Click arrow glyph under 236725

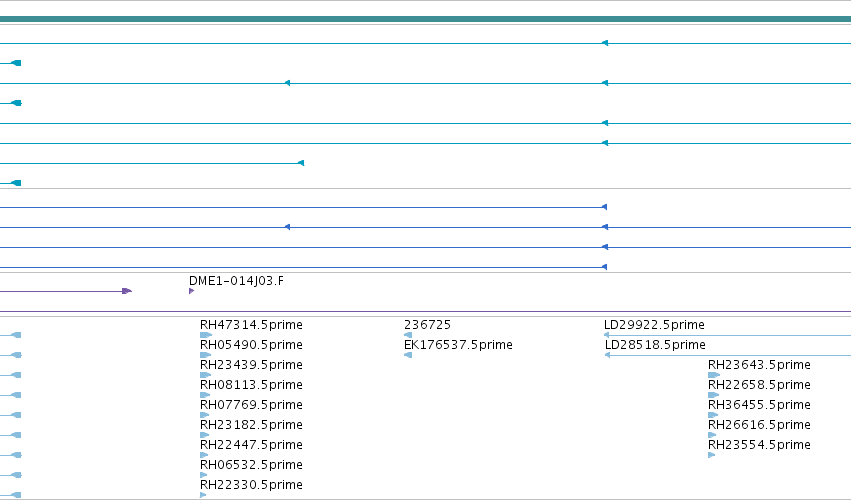point(408,335)
